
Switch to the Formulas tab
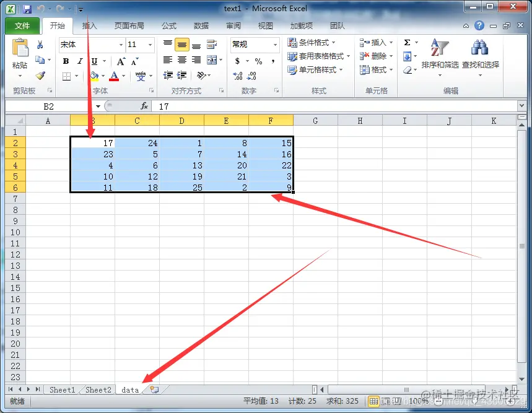(x=169, y=26)
